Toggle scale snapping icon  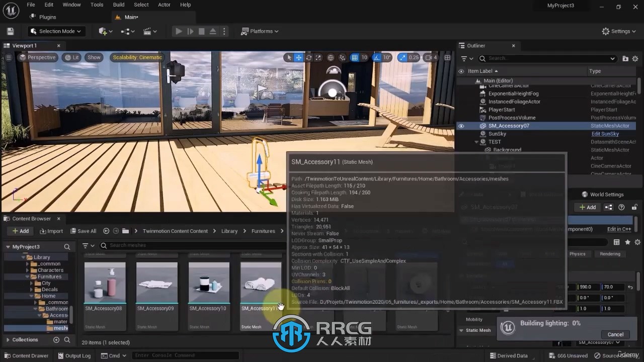403,57
